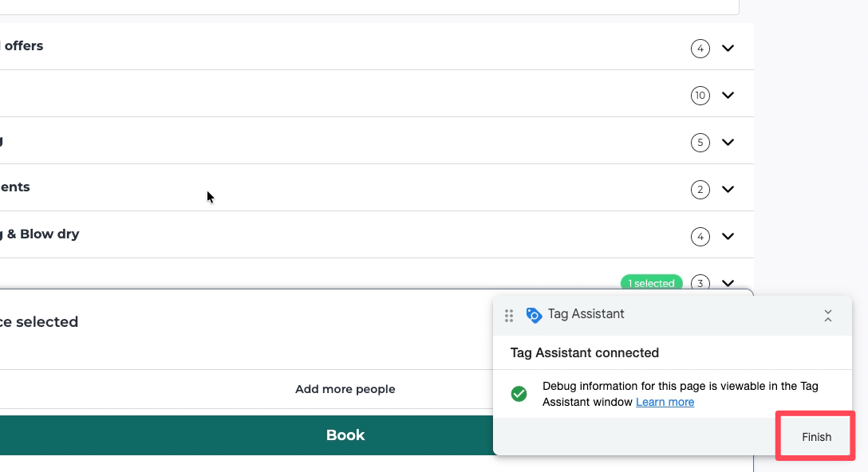Viewport: 868px width, 472px height.
Task: Click the blue Tag Assistant logo
Action: (534, 316)
